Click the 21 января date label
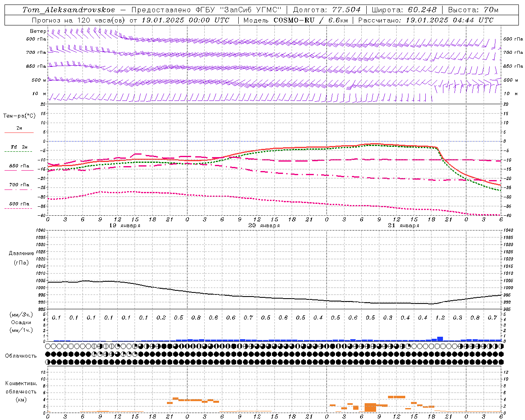 [x=404, y=226]
